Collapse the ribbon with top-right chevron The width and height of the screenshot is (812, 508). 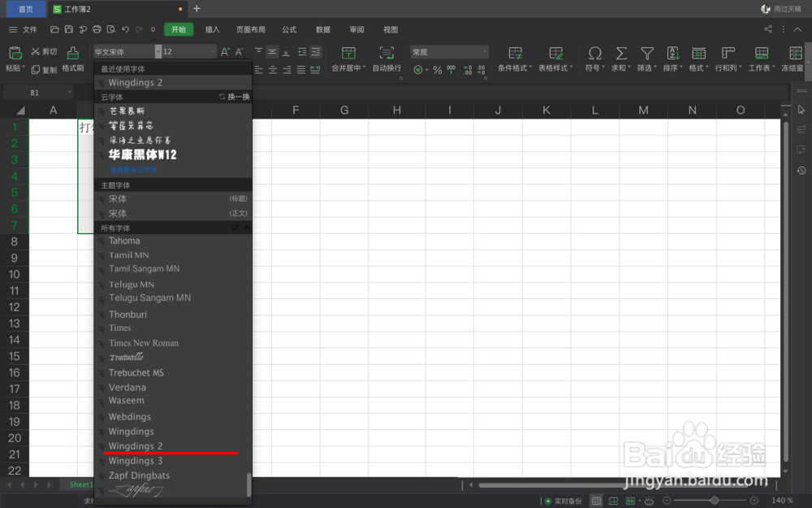797,29
